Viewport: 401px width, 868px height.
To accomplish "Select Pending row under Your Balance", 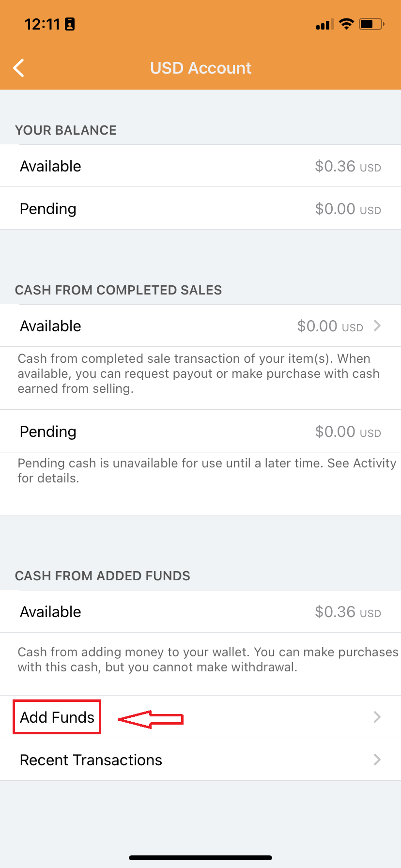I will tap(200, 209).
